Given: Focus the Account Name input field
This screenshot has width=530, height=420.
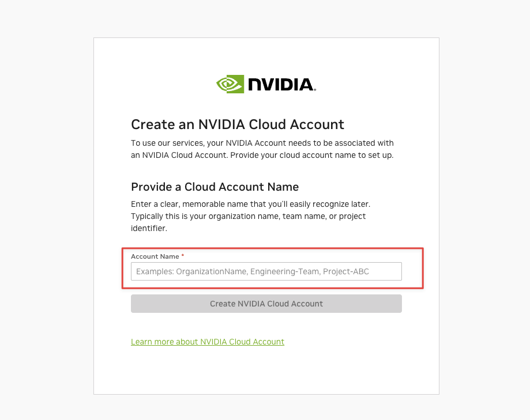Looking at the screenshot, I should point(266,271).
